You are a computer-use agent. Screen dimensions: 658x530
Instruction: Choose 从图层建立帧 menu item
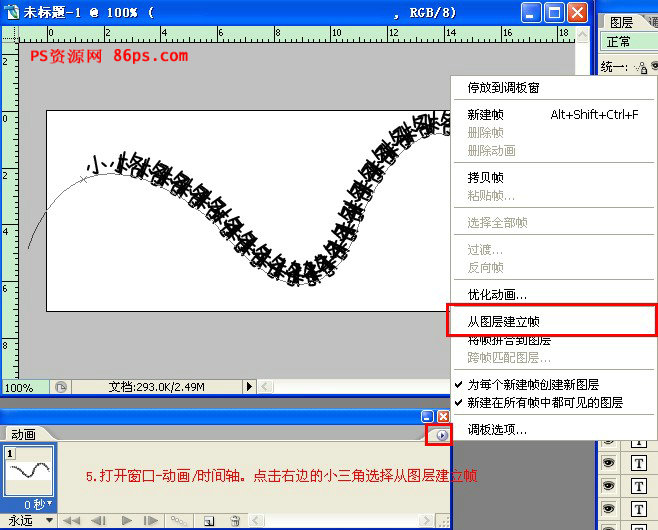(x=552, y=321)
